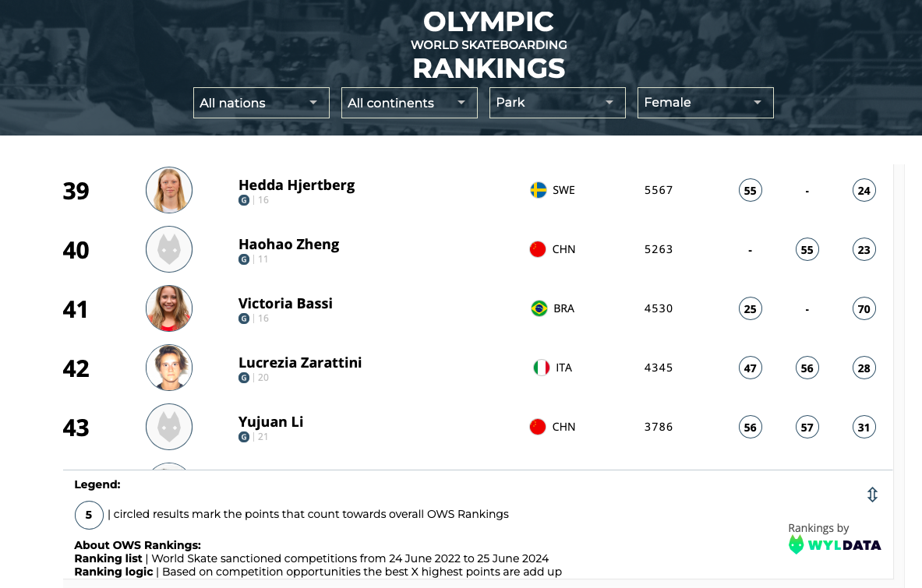This screenshot has height=588, width=922.
Task: Click circled result 55 for Hedda Hjertberg
Action: [751, 190]
